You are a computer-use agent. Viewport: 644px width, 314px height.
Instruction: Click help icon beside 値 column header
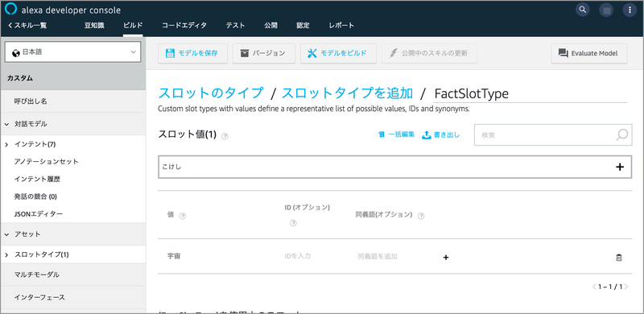click(183, 216)
